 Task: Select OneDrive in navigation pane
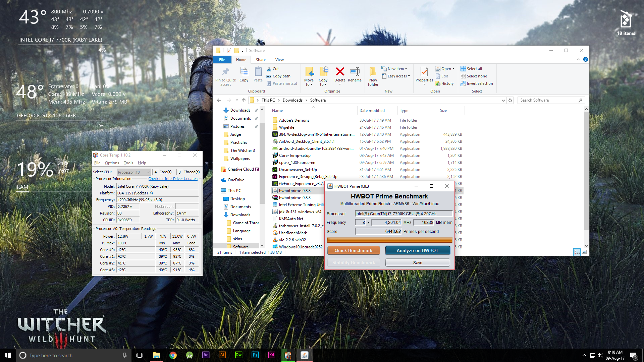236,180
